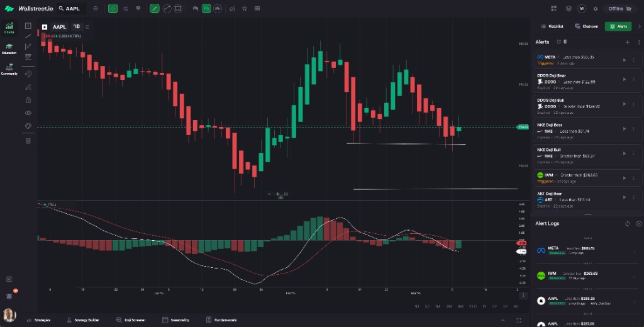Image resolution: width=644 pixels, height=327 pixels.
Task: Activate the DDOG Doji Bear alert
Action: click(x=625, y=79)
